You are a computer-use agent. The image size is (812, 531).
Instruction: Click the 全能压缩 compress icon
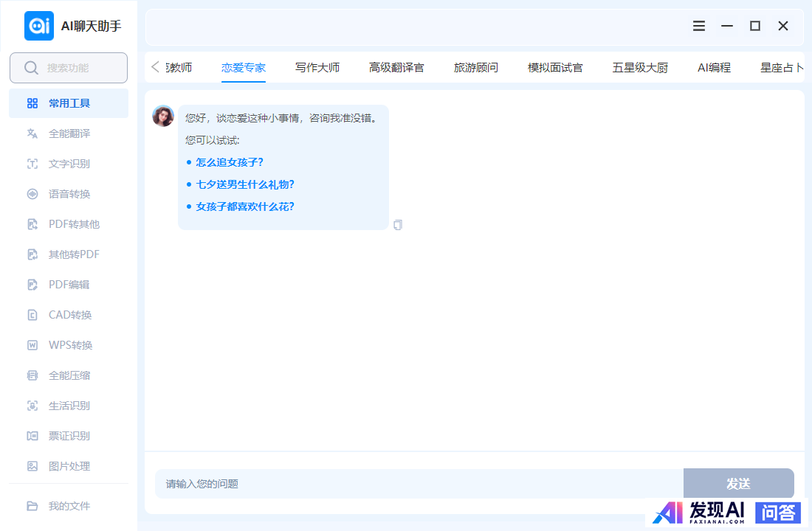32,375
